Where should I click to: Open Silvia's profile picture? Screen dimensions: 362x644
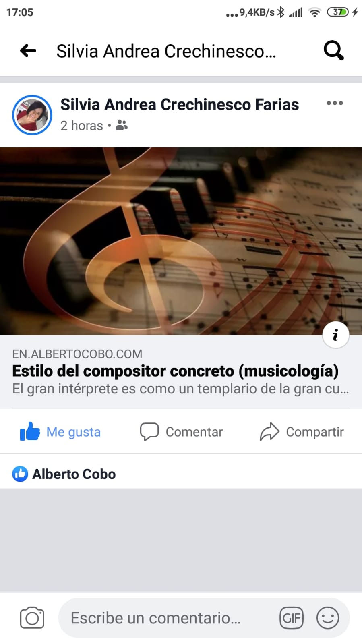32,115
